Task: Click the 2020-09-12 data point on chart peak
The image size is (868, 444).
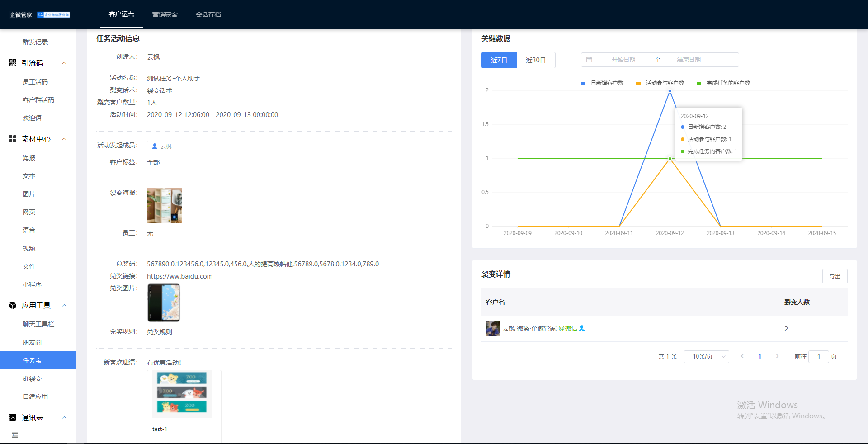Action: (x=670, y=91)
